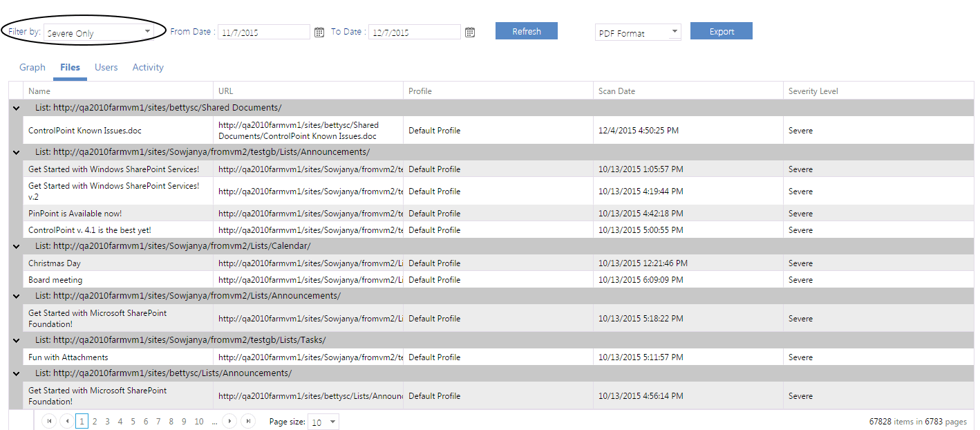Click the Refresh button

[x=526, y=30]
